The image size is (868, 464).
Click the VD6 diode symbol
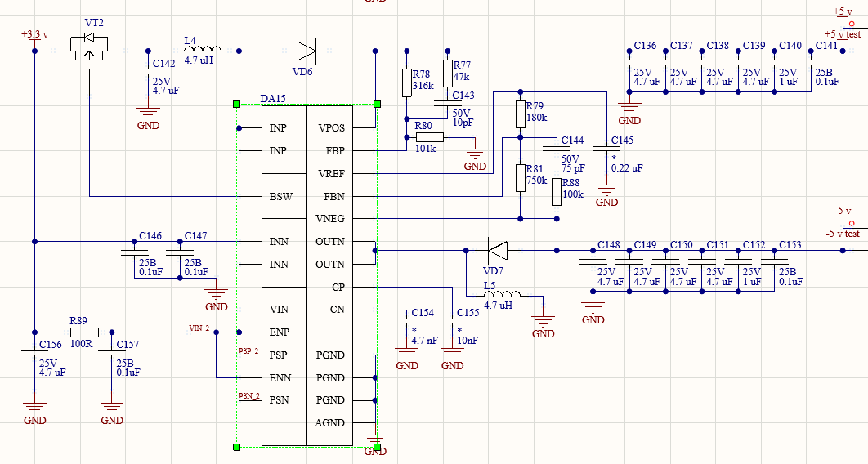pos(306,51)
